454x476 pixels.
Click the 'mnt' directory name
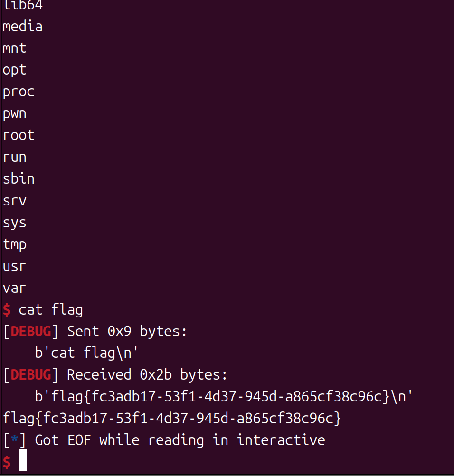pos(14,48)
